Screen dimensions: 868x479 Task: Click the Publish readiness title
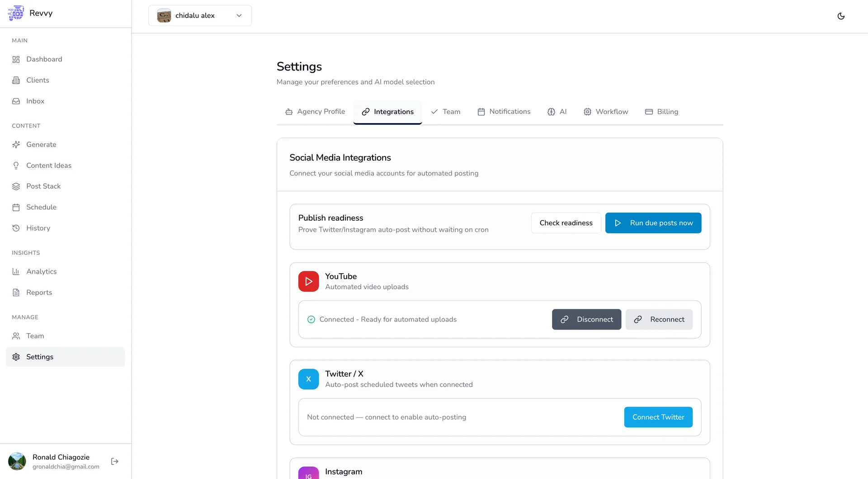pyautogui.click(x=330, y=218)
